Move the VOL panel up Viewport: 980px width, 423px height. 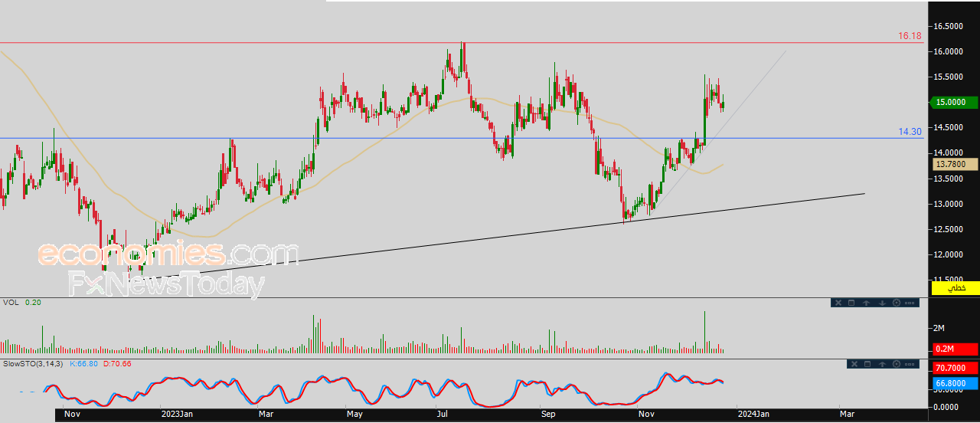coord(866,303)
